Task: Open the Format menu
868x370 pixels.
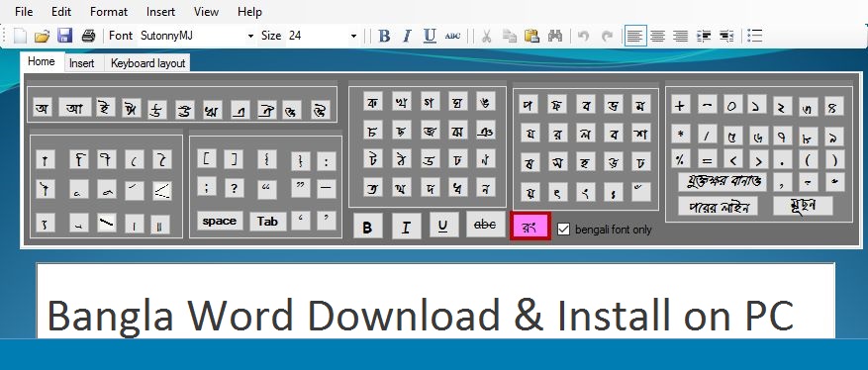Action: point(109,12)
